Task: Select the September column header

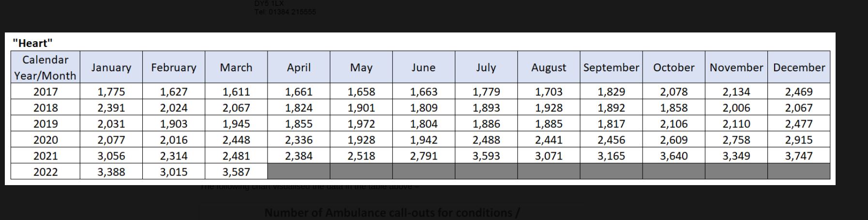Action: (611, 67)
